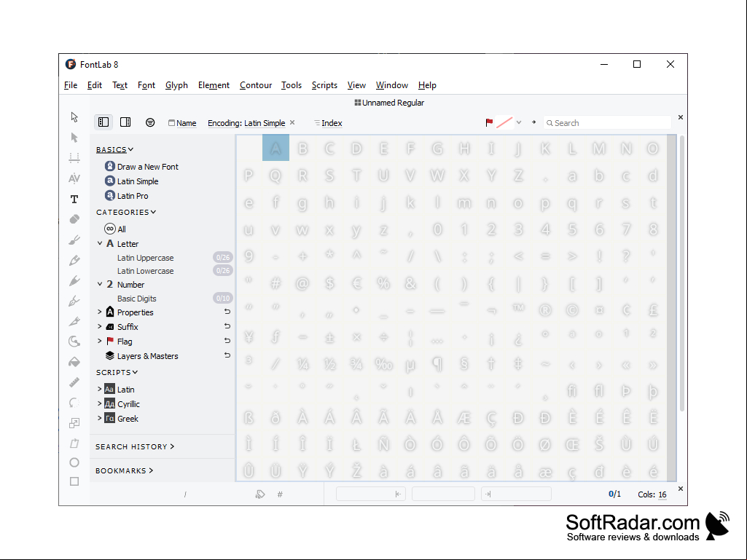The height and width of the screenshot is (560, 747).
Task: Open the File menu
Action: pos(71,84)
